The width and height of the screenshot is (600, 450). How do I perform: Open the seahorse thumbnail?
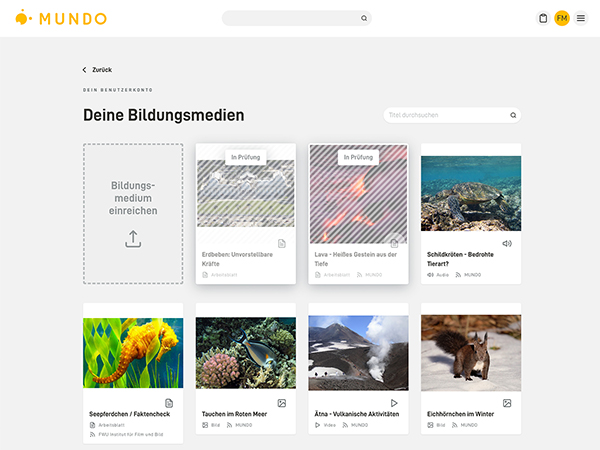tap(133, 353)
